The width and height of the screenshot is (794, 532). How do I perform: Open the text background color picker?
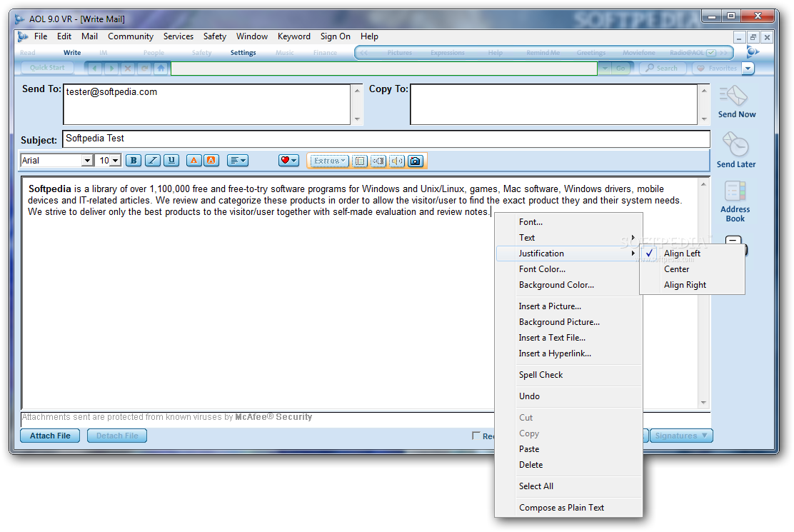[211, 161]
